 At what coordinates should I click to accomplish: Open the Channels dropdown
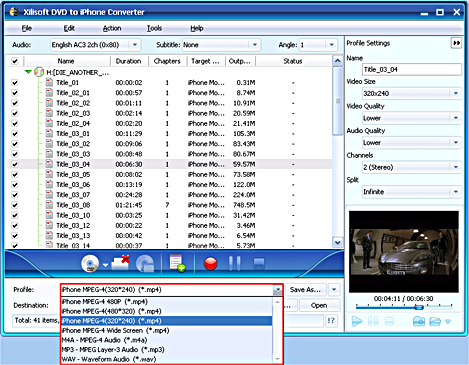[456, 167]
